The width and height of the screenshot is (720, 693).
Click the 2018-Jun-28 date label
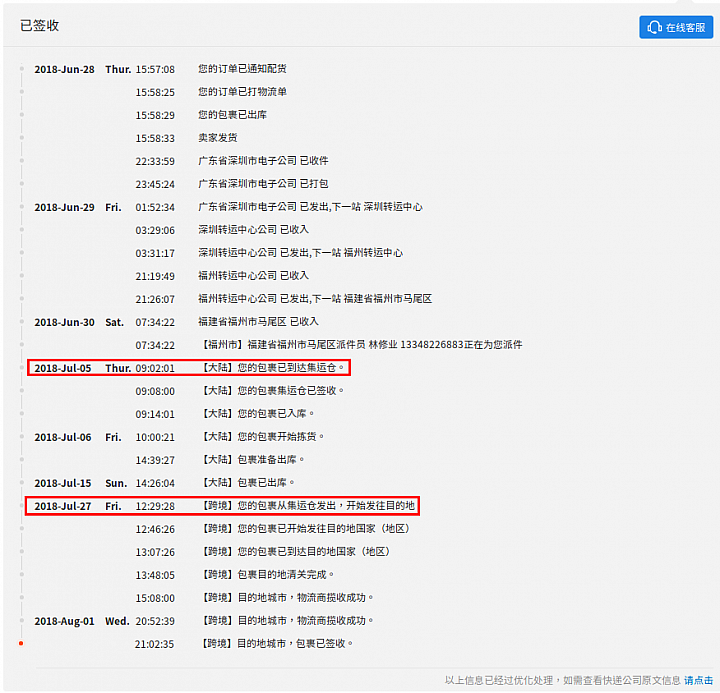coord(64,69)
